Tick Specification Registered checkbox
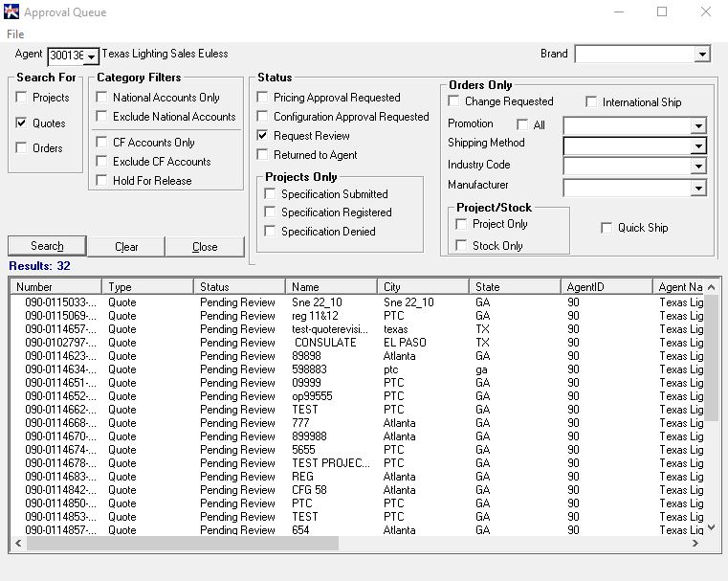This screenshot has height=581, width=728. (270, 212)
